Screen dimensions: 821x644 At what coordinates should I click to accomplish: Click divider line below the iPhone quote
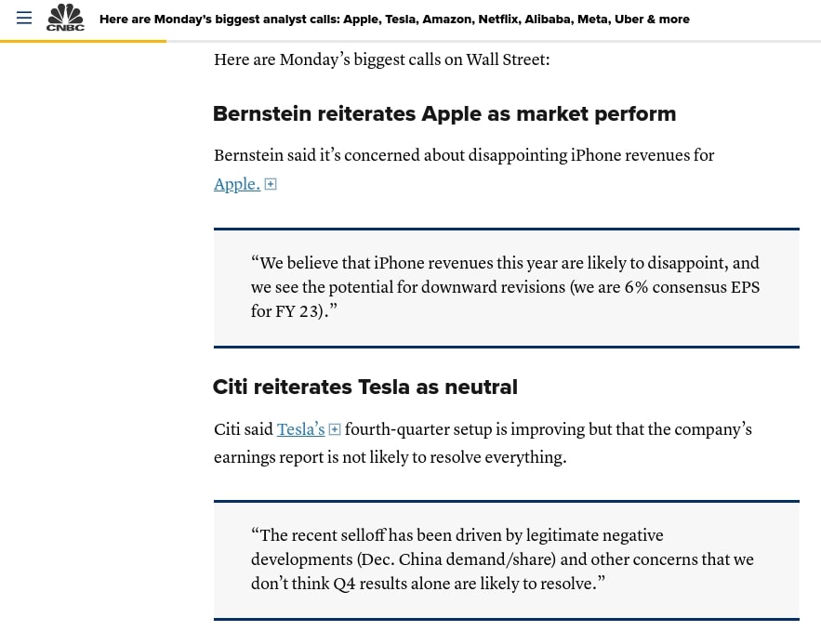tap(506, 347)
